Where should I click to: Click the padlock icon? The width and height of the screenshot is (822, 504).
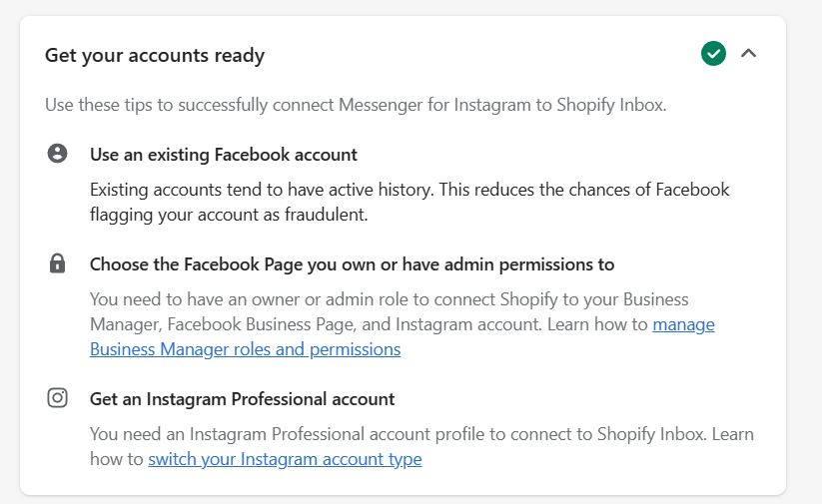point(57,263)
